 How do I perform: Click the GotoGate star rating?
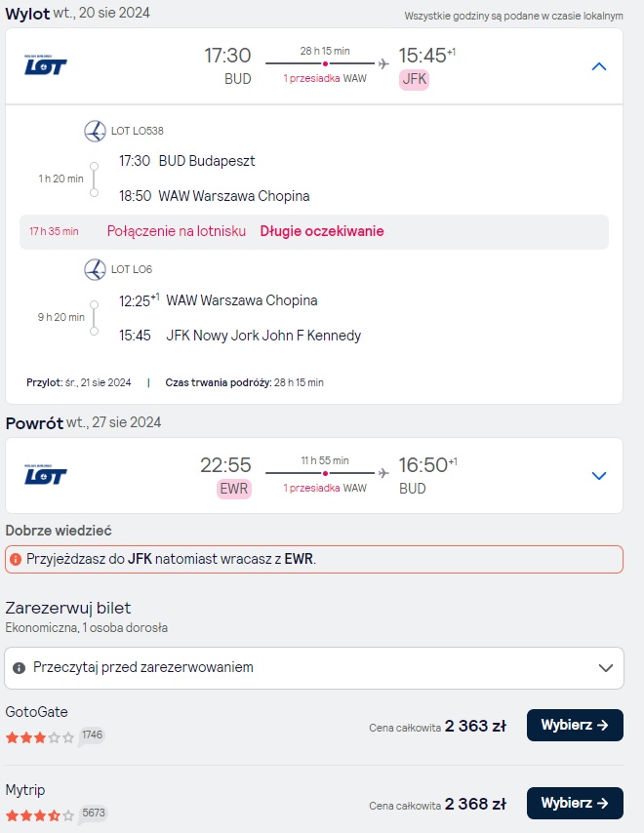[40, 737]
